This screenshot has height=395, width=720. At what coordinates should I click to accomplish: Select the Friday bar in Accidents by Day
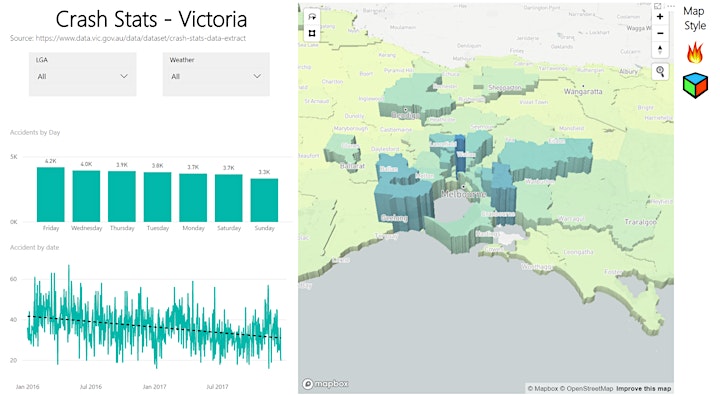(x=51, y=194)
